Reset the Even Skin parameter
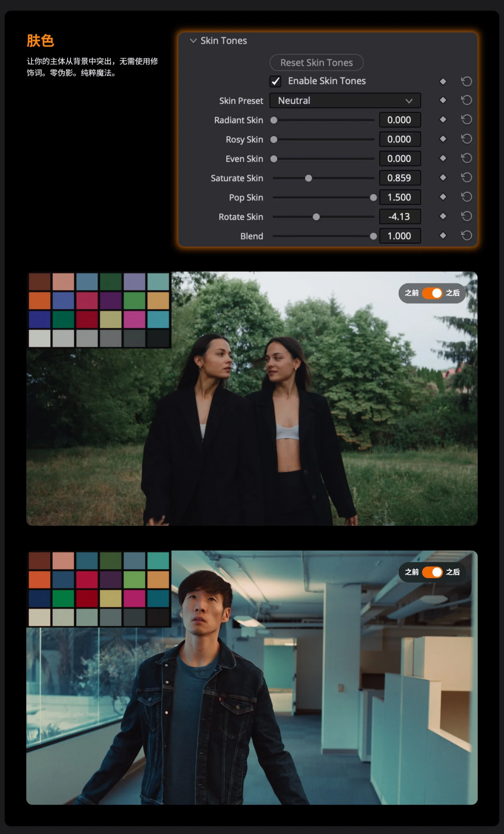Image resolution: width=504 pixels, height=834 pixels. [x=467, y=158]
